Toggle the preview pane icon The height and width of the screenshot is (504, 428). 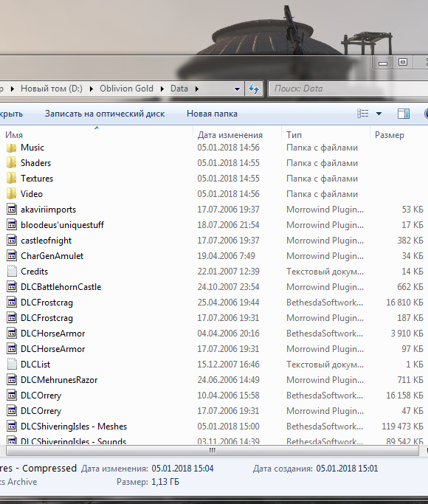[404, 114]
